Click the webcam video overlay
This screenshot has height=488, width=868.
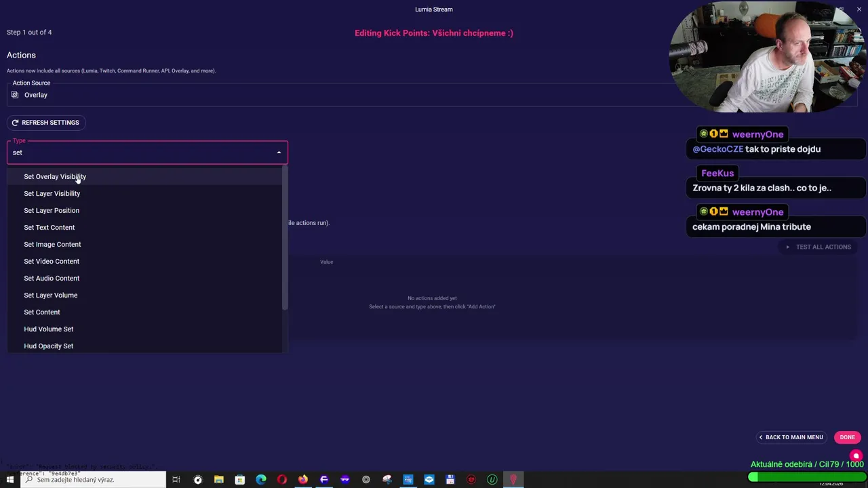point(768,58)
